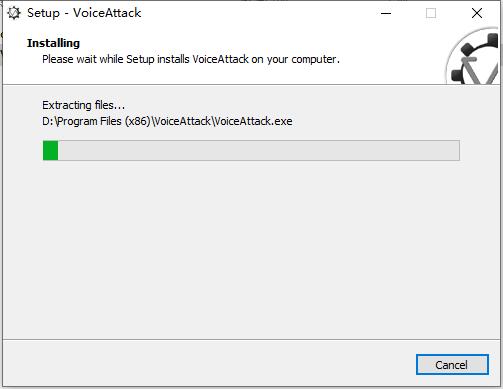This screenshot has height=389, width=503.
Task: Click the bold Installing heading
Action: coord(53,43)
